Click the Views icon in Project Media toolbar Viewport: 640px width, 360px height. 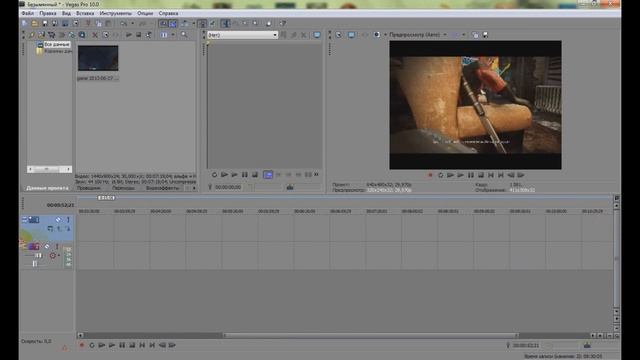pyautogui.click(x=164, y=35)
